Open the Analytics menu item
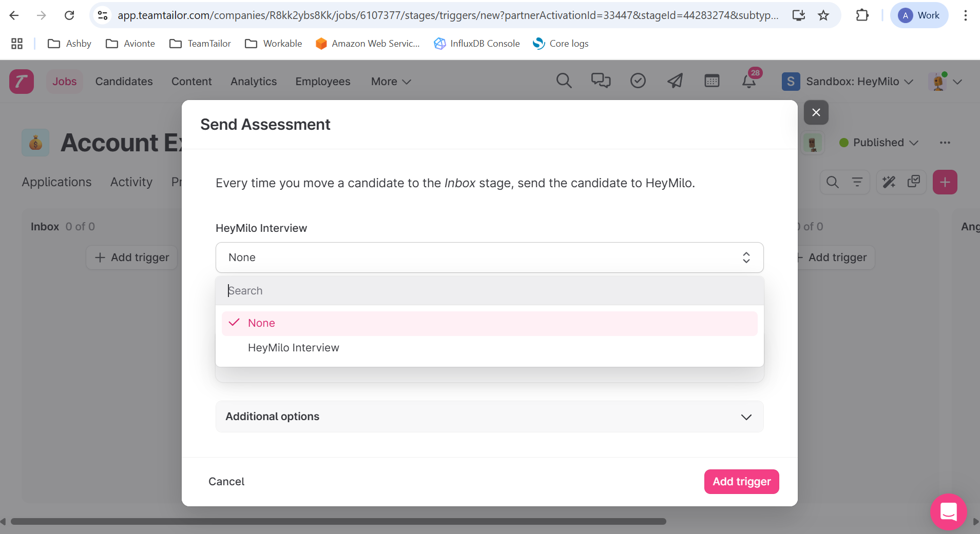The image size is (980, 534). [253, 82]
